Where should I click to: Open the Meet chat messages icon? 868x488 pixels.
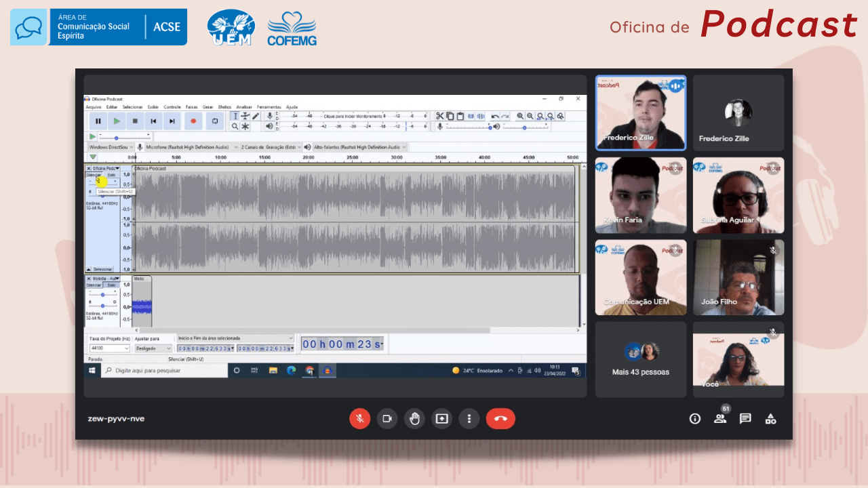pos(745,419)
